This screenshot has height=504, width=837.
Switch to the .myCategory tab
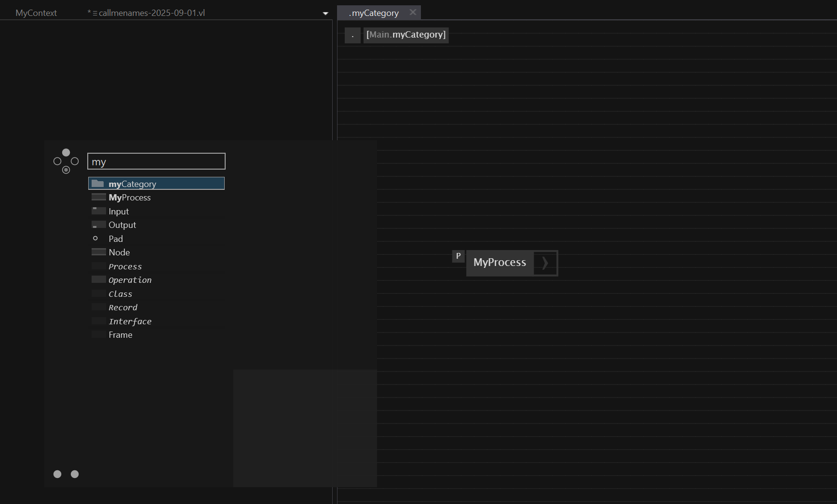click(374, 13)
